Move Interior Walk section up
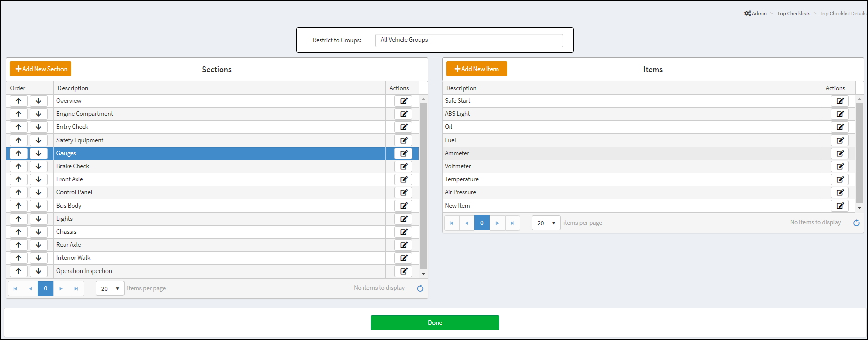Screen dimensions: 868x340 tap(18, 258)
